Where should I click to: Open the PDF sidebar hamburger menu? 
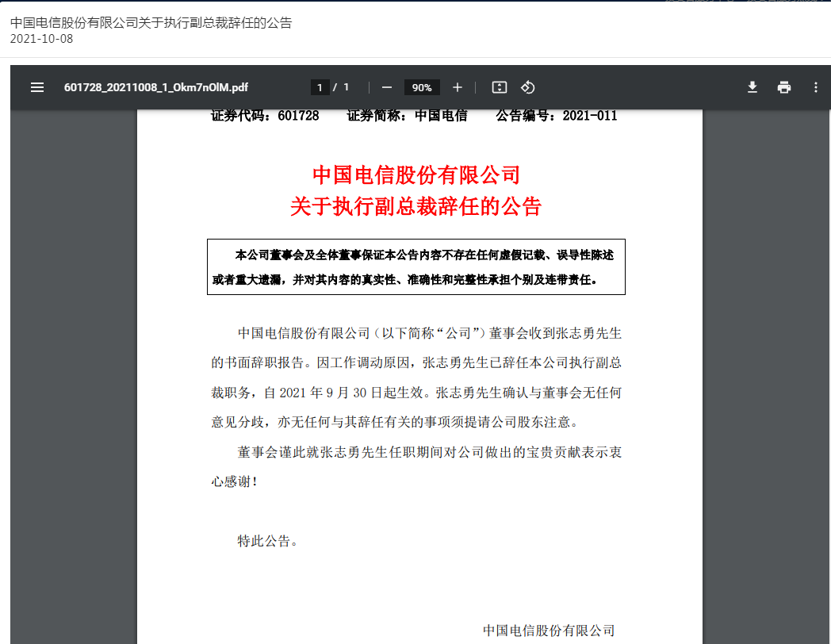pos(37,87)
